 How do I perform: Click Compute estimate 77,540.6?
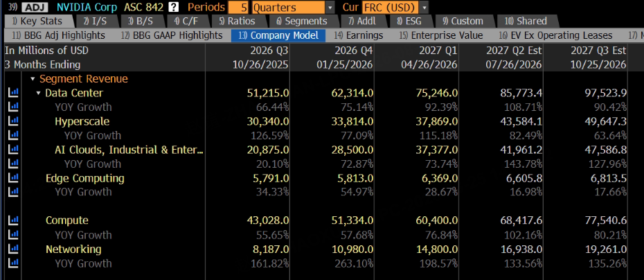(606, 220)
